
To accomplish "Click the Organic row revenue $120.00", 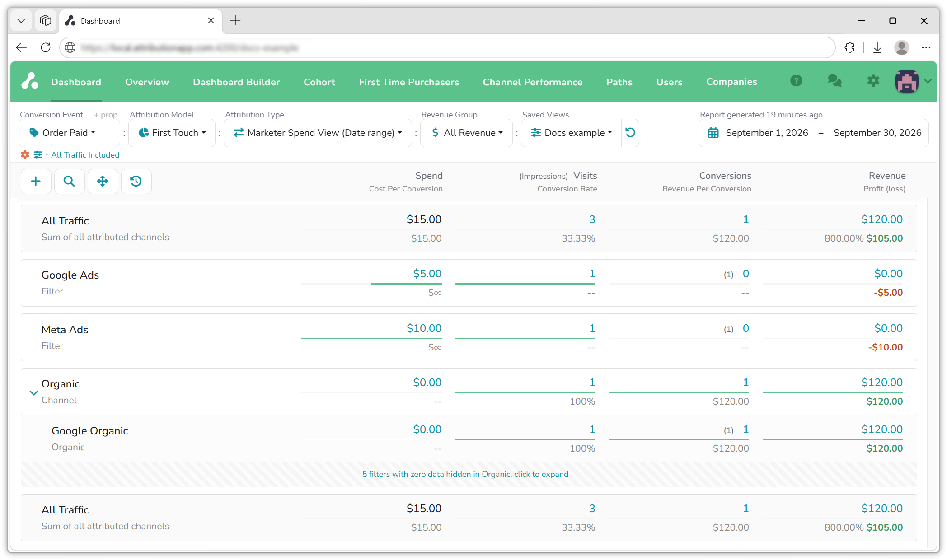I will tap(882, 383).
